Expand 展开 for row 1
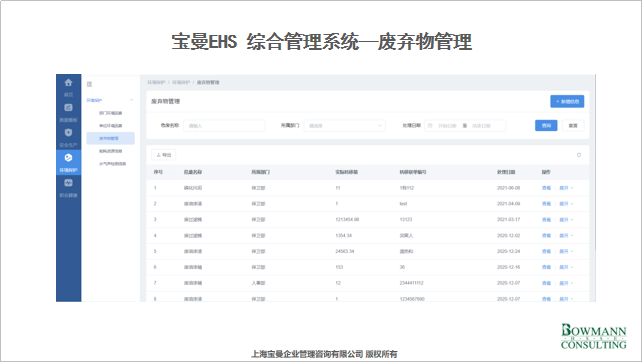The image size is (643, 363). (566, 188)
